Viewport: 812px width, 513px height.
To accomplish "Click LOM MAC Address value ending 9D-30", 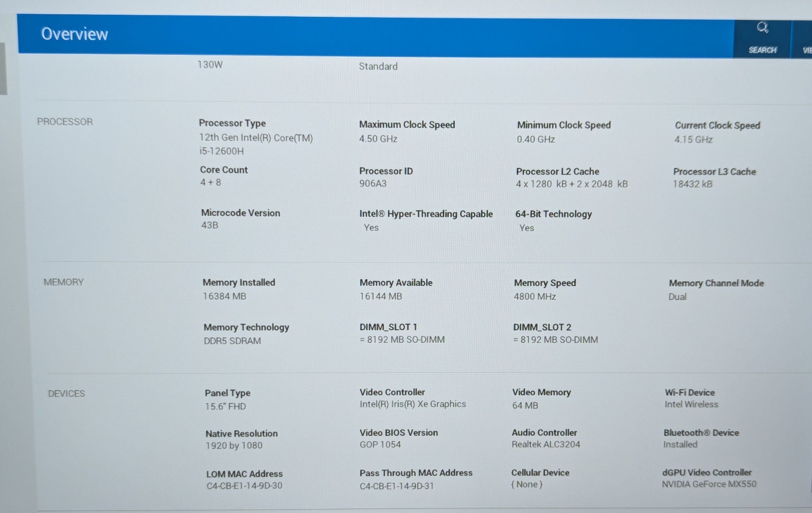I will coord(244,486).
